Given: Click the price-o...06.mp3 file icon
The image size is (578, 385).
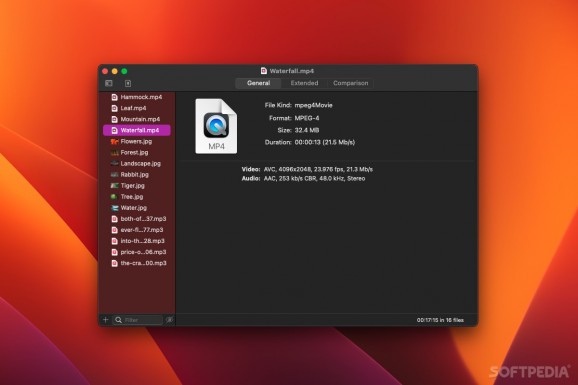Looking at the screenshot, I should (x=114, y=252).
